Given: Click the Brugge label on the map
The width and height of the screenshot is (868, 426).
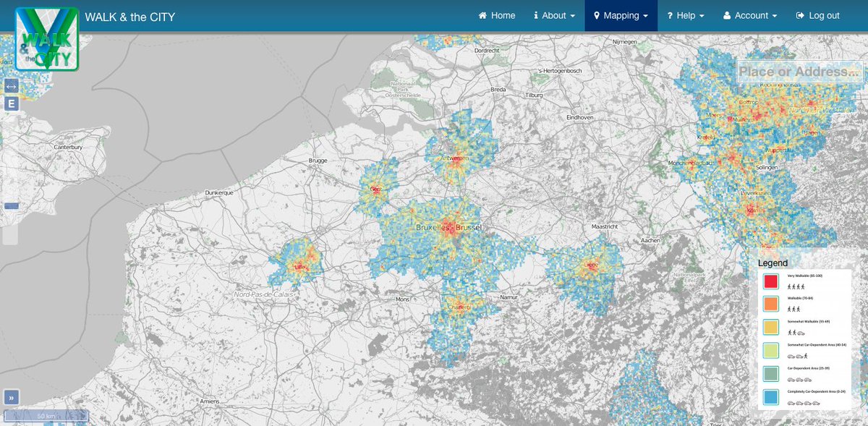Looking at the screenshot, I should click(318, 161).
